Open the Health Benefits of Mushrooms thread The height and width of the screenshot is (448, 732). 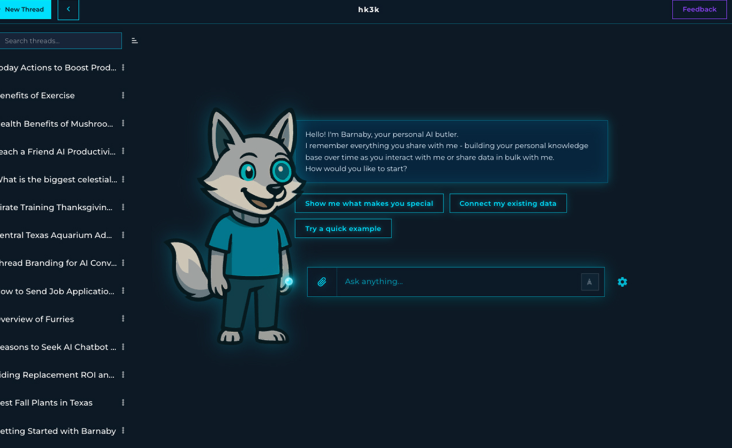pos(56,124)
